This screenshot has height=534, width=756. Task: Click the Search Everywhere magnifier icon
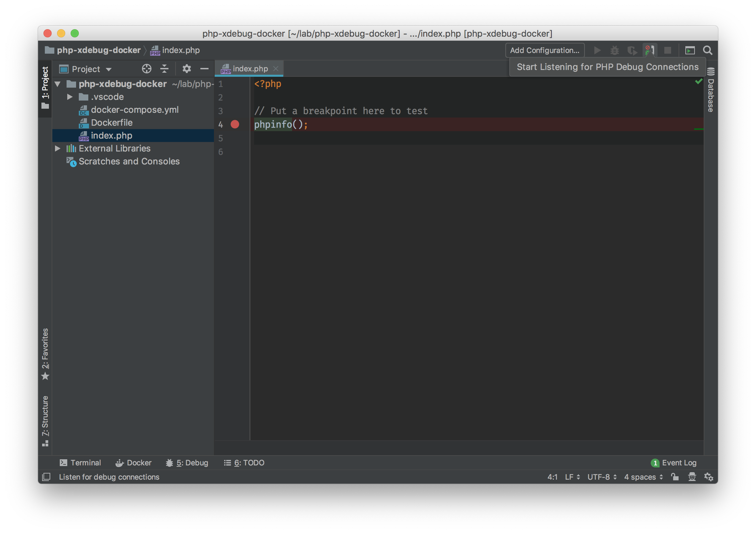pyautogui.click(x=708, y=51)
